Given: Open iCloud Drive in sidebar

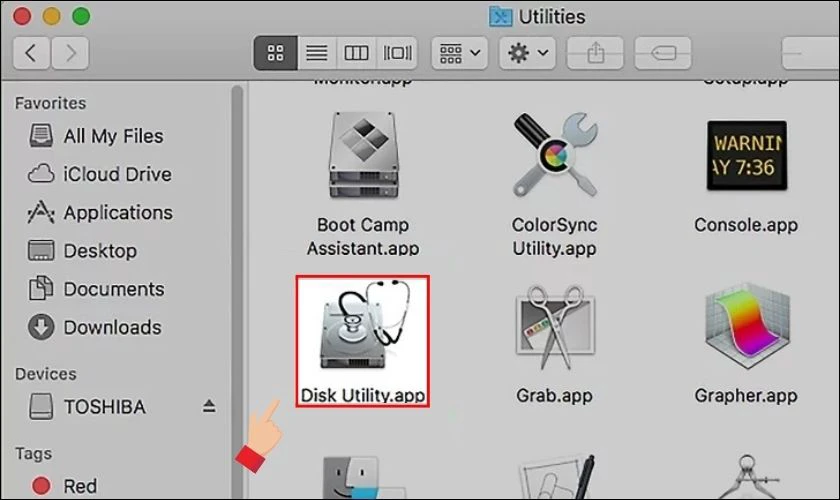Looking at the screenshot, I should (100, 174).
